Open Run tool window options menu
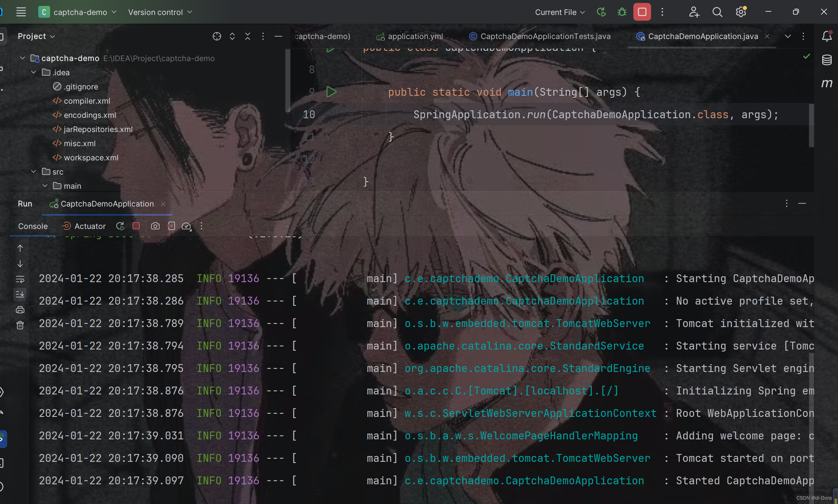This screenshot has width=838, height=504. (x=787, y=203)
